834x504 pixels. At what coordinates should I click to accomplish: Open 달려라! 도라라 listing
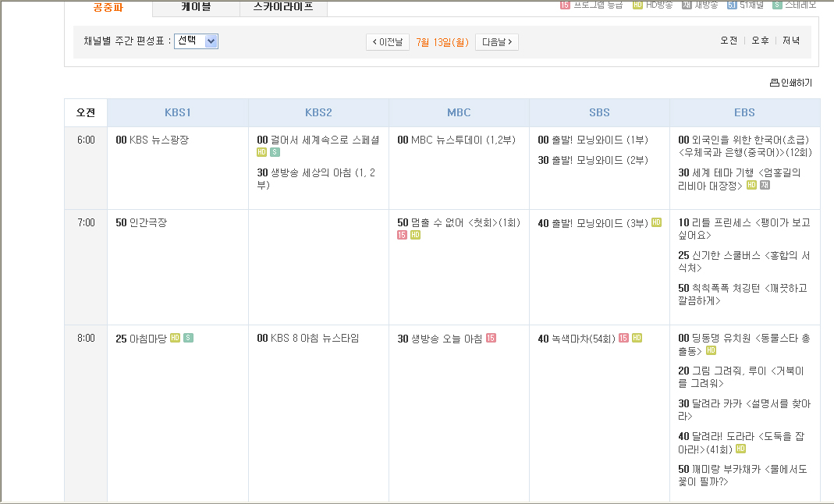(741, 443)
